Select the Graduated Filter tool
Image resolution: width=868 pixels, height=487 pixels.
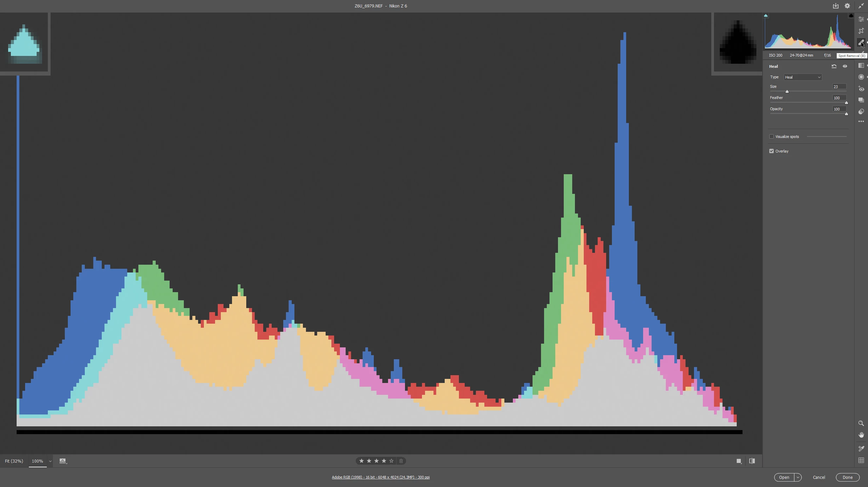[x=861, y=66]
